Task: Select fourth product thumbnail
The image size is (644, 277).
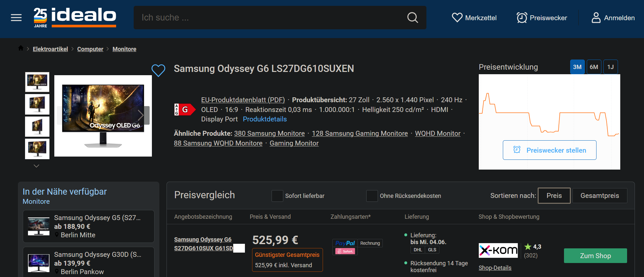Action: (37, 149)
